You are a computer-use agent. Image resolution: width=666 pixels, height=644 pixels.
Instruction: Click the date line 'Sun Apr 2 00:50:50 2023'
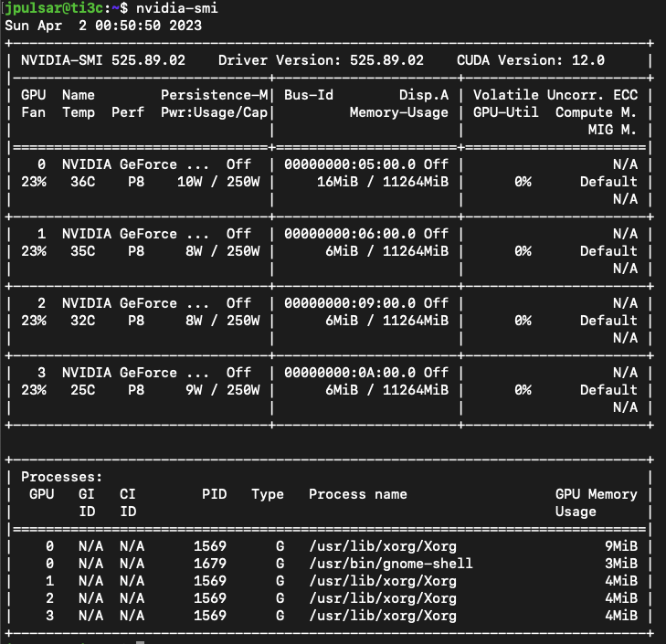point(103,26)
